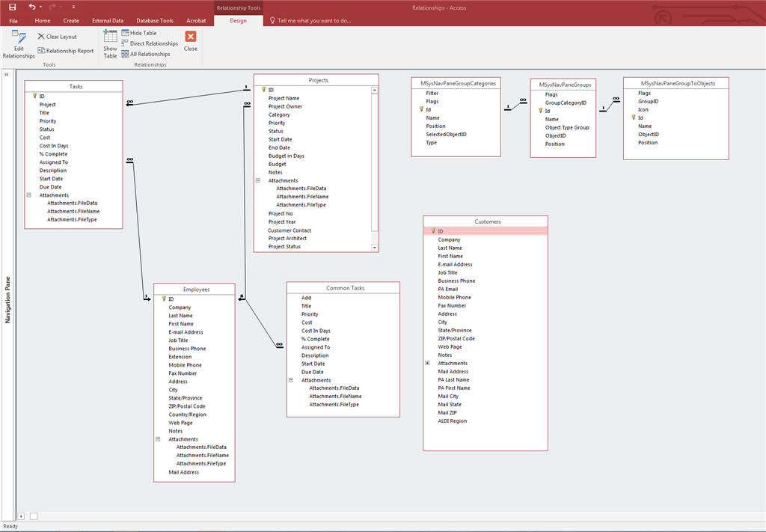This screenshot has width=766, height=532.
Task: Select Project Owner field in Projects
Action: (285, 106)
